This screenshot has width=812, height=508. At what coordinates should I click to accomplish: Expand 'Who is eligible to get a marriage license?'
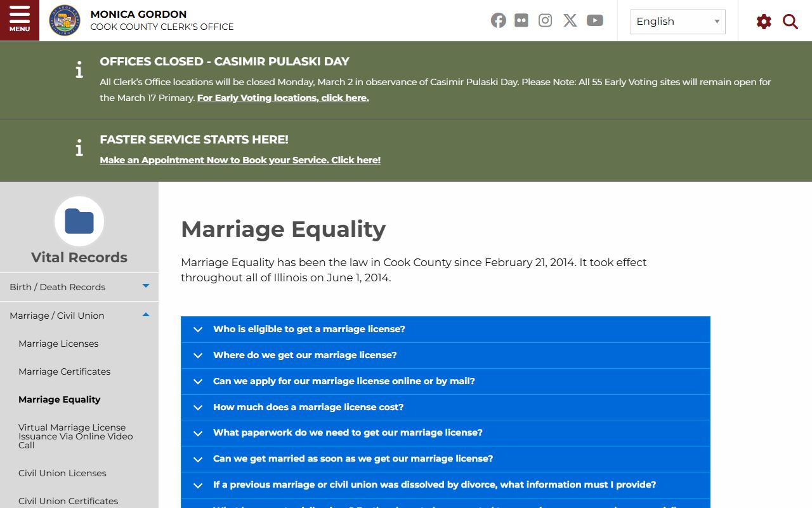(x=445, y=330)
